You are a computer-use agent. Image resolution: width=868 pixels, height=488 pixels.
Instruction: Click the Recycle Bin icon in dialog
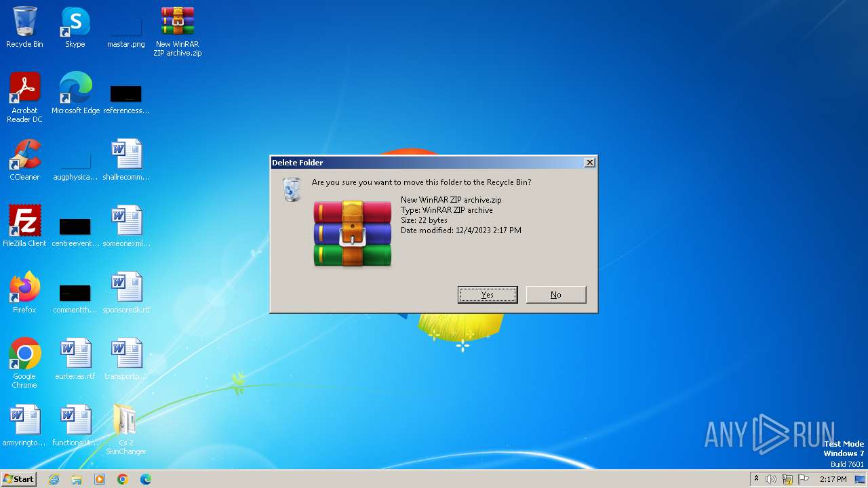click(292, 189)
